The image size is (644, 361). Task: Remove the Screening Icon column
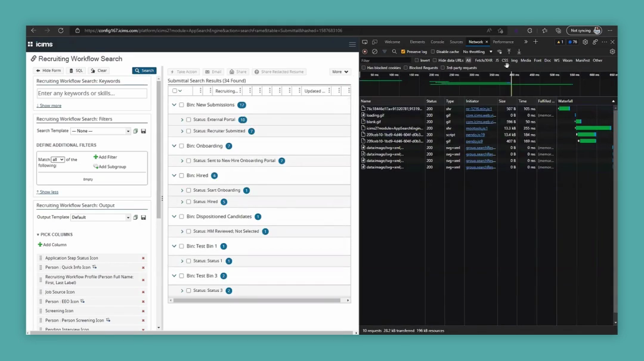point(143,311)
